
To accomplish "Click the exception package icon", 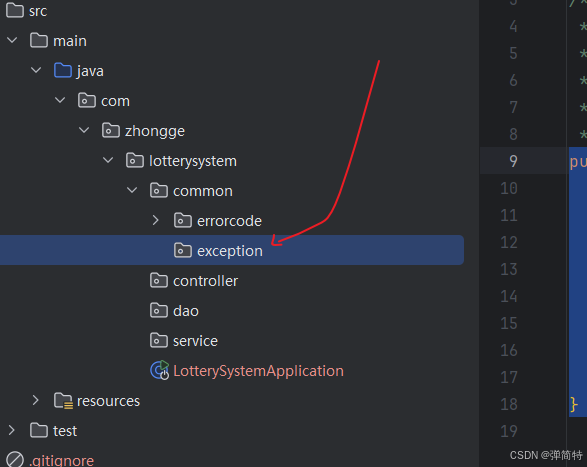I will [x=183, y=251].
